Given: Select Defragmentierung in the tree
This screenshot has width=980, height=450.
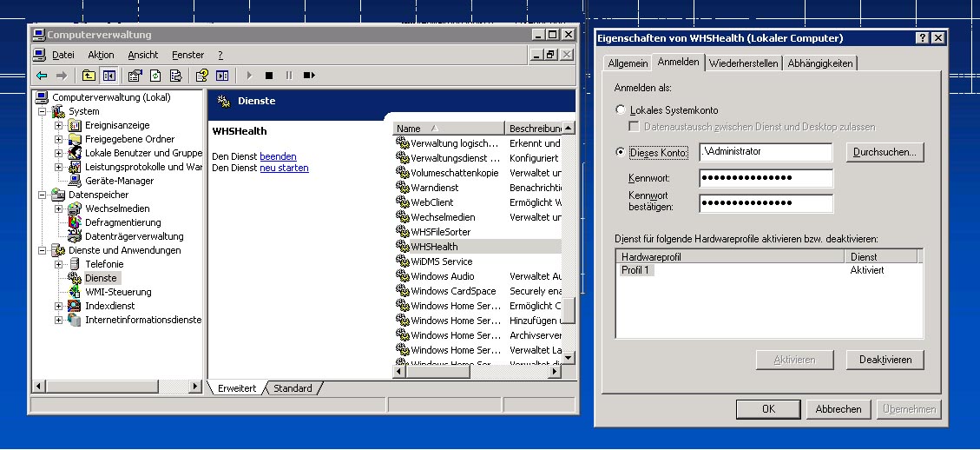Looking at the screenshot, I should pos(122,222).
